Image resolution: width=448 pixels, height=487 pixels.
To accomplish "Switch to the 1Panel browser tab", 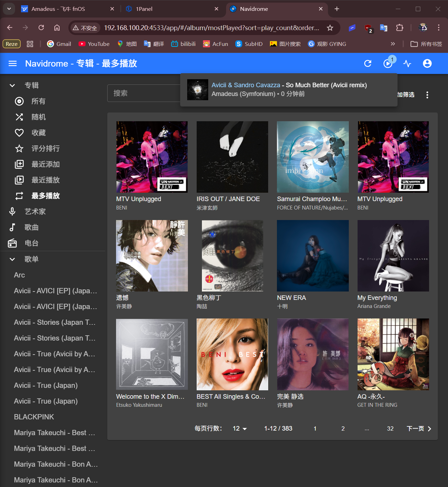I will coord(172,9).
